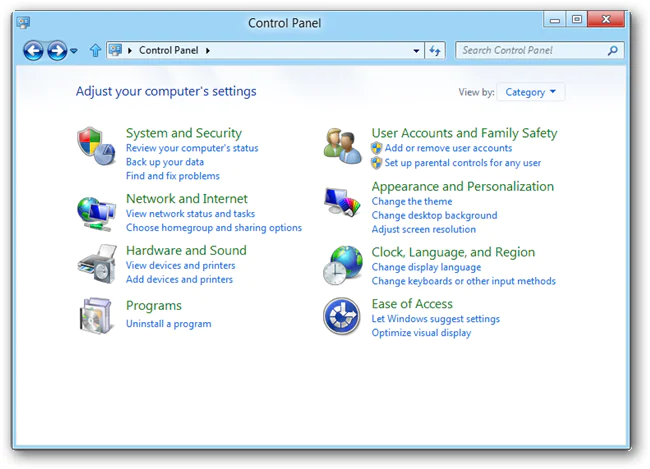Image resolution: width=650 pixels, height=469 pixels.
Task: Open Set up parental controls for any user
Action: coord(463,163)
